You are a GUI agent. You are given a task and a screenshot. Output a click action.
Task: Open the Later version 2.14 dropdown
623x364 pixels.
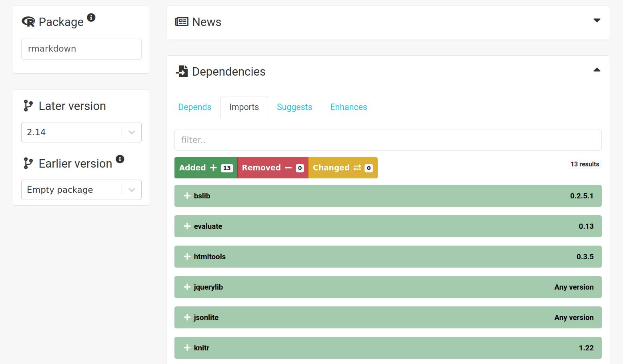coord(81,132)
